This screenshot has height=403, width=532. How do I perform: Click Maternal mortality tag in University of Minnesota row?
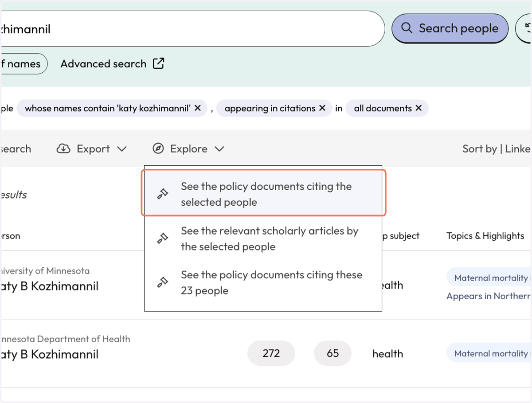tap(489, 278)
